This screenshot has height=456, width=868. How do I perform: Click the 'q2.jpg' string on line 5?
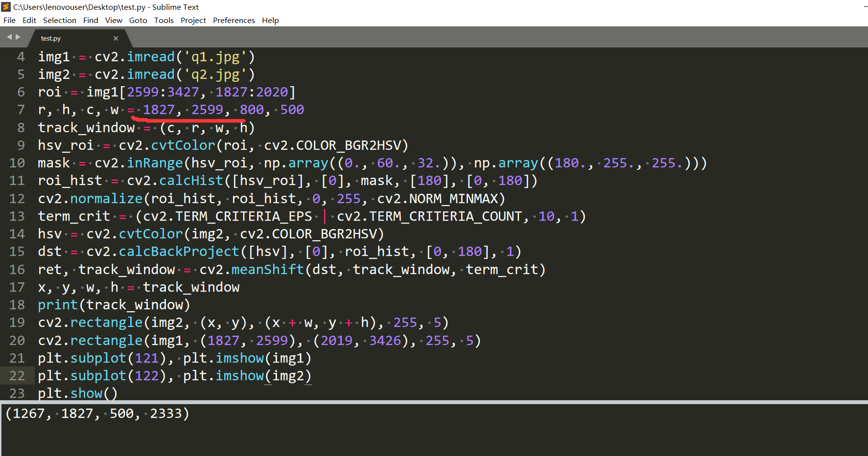[x=215, y=75]
